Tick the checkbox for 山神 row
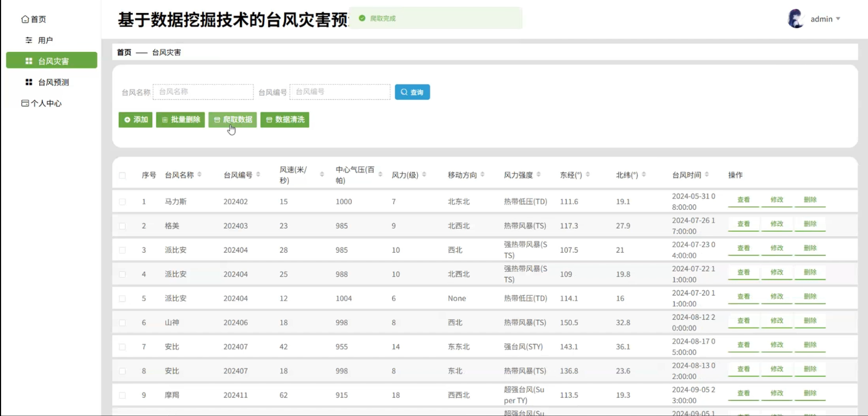868x416 pixels. coord(122,323)
